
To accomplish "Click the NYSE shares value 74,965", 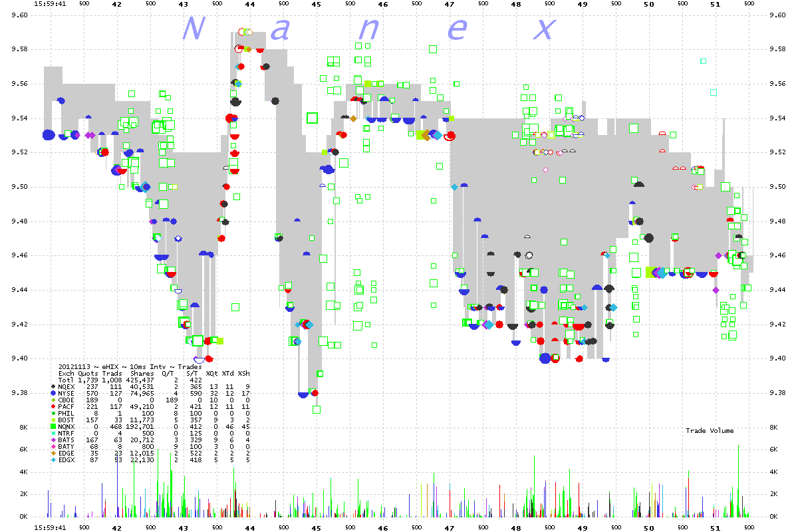I will click(142, 392).
